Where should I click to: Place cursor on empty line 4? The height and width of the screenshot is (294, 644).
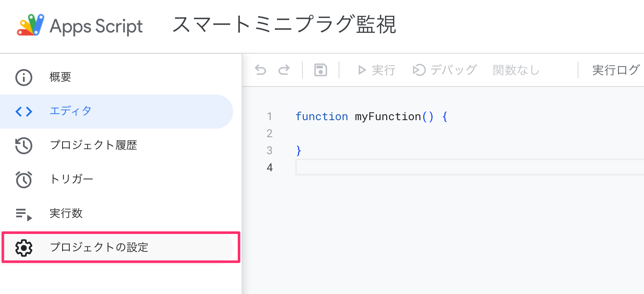click(383, 167)
